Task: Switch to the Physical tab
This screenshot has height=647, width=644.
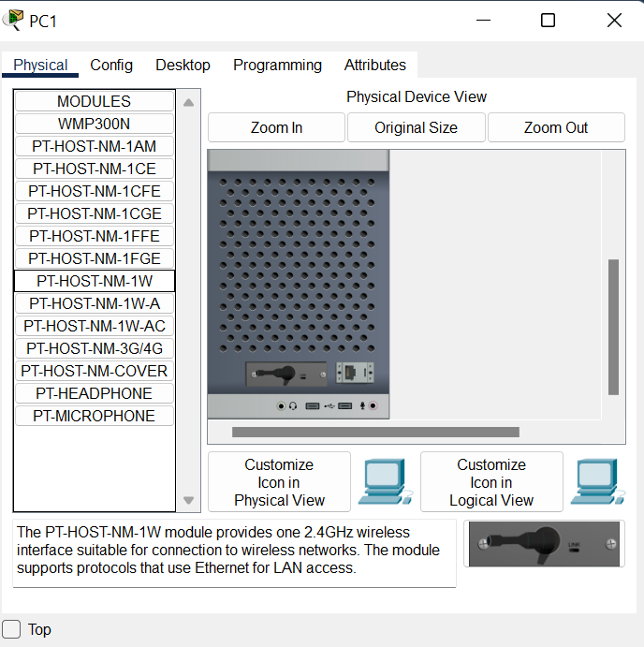Action: pyautogui.click(x=40, y=65)
